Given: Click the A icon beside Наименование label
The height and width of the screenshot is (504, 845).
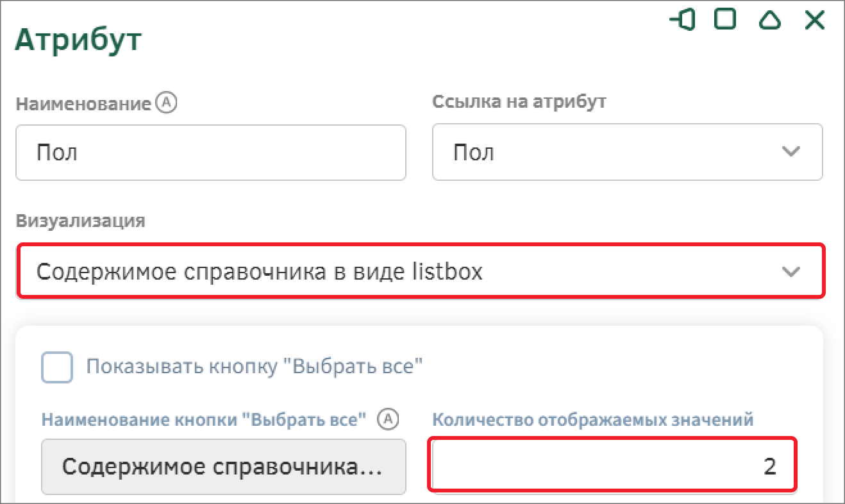Looking at the screenshot, I should 167,103.
